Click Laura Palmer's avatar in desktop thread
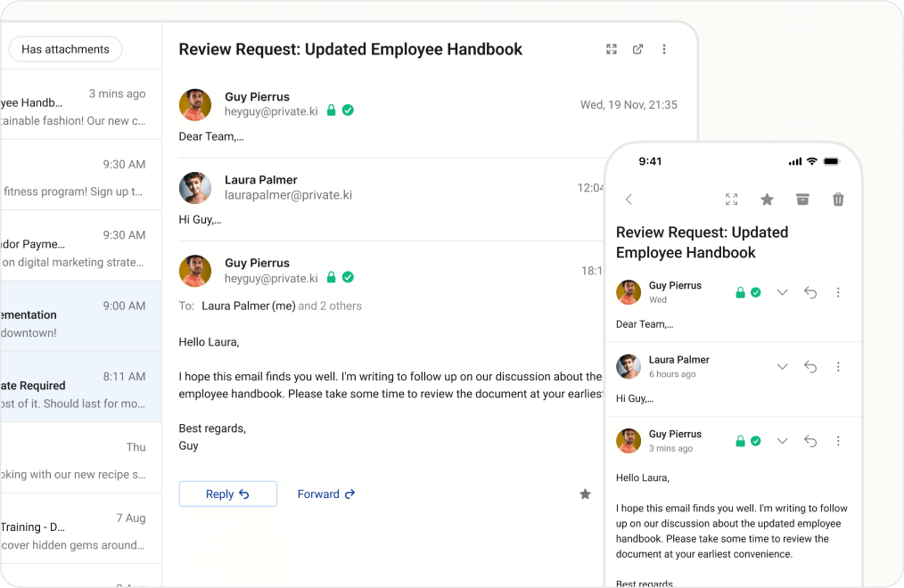This screenshot has height=588, width=904. click(195, 188)
